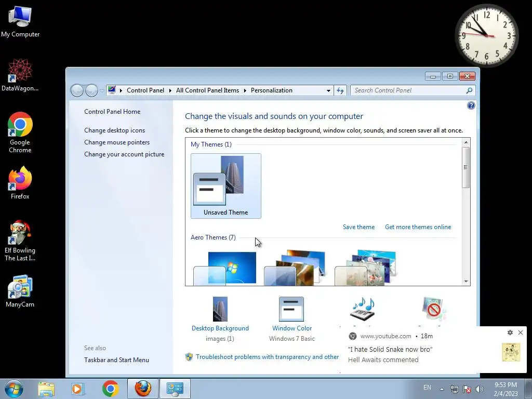
Task: Show hidden tray icons arrow
Action: [x=442, y=389]
